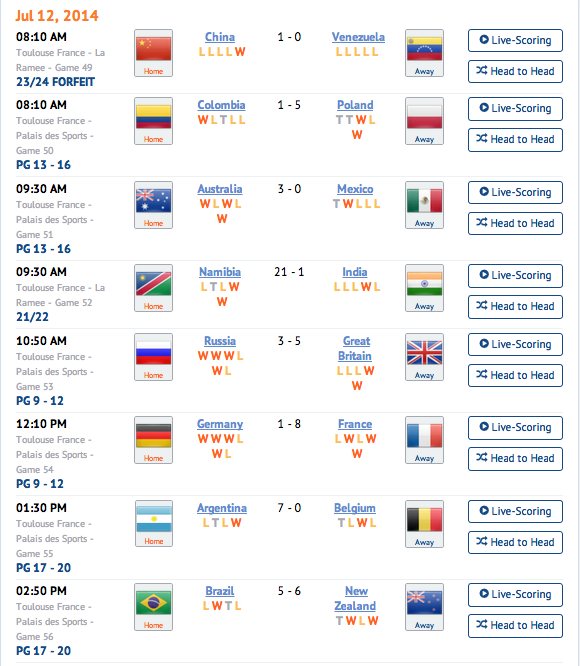Open the Australia team link
This screenshot has height=666, width=580.
pyautogui.click(x=220, y=189)
